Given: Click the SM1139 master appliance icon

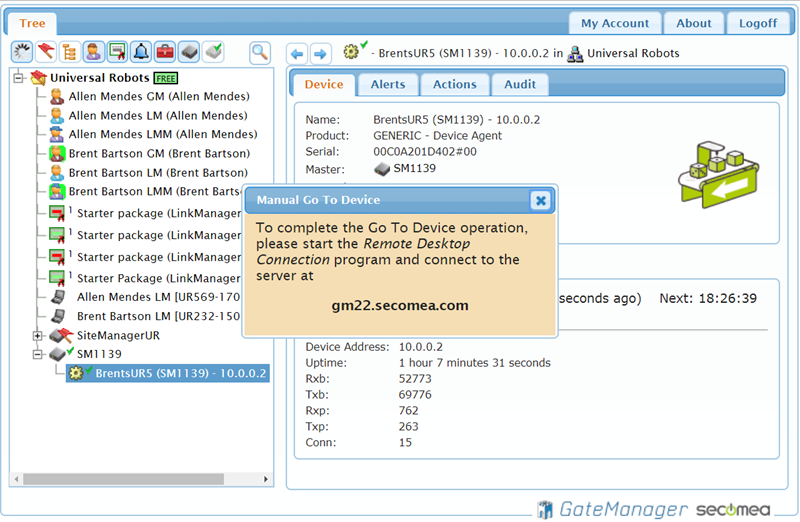Looking at the screenshot, I should 381,169.
